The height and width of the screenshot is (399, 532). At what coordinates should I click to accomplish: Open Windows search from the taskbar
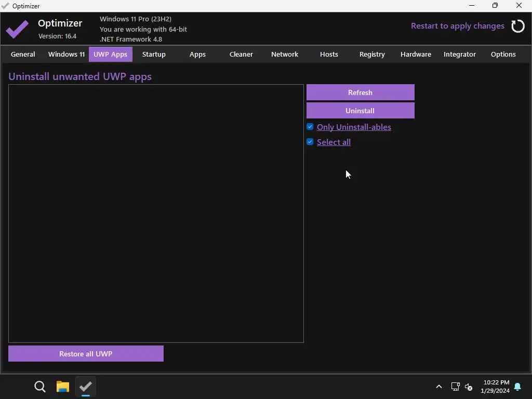click(40, 387)
